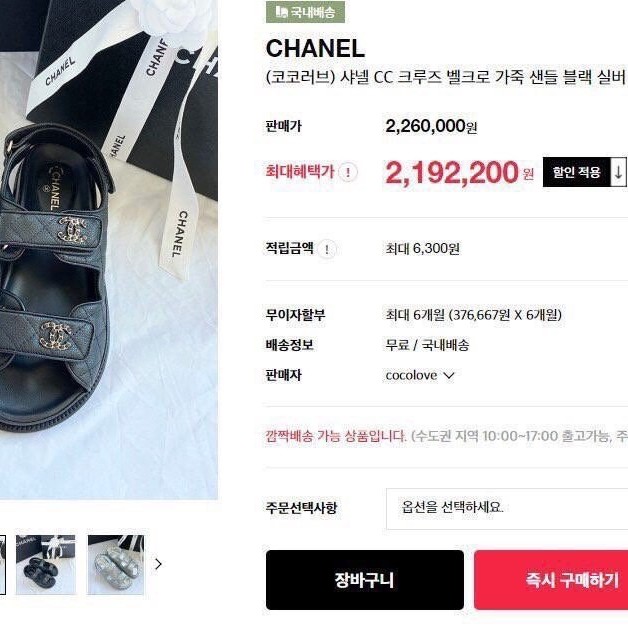Add item with 장바구니 button
Viewport: 628px width, 628px height.
pos(364,580)
